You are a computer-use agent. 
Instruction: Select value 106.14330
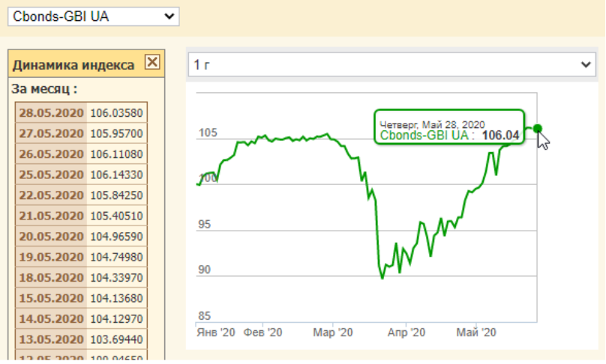117,175
